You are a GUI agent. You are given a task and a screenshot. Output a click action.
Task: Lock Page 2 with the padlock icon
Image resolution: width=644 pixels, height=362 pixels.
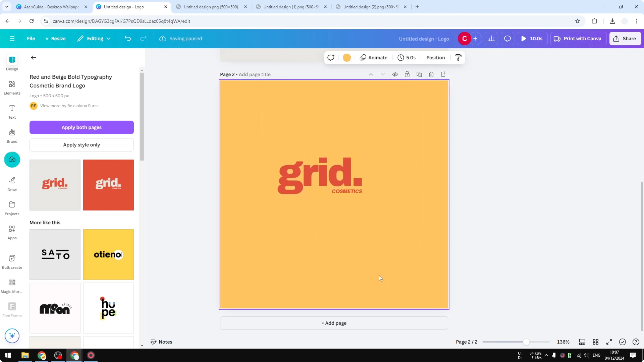[x=407, y=74]
